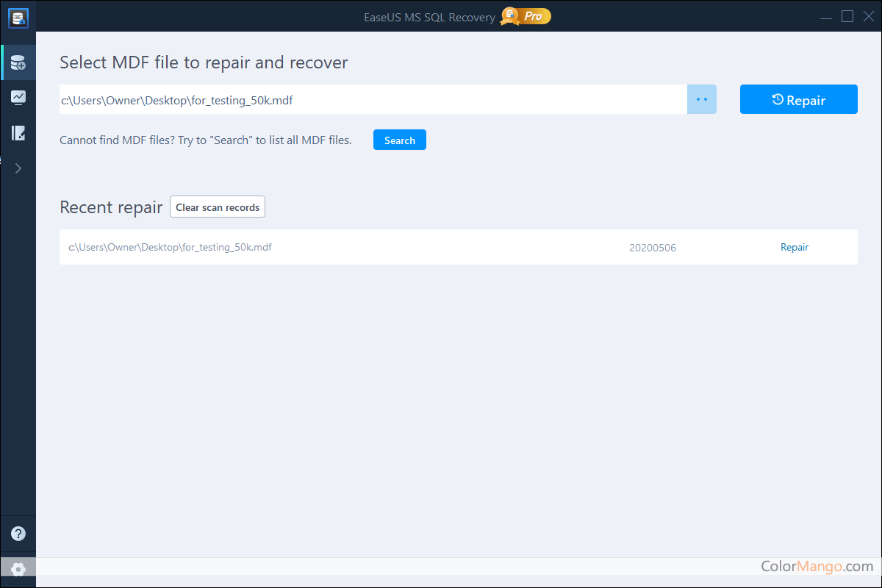The width and height of the screenshot is (882, 588).
Task: Select recent for_testing_50k.mdf path text
Action: [170, 248]
